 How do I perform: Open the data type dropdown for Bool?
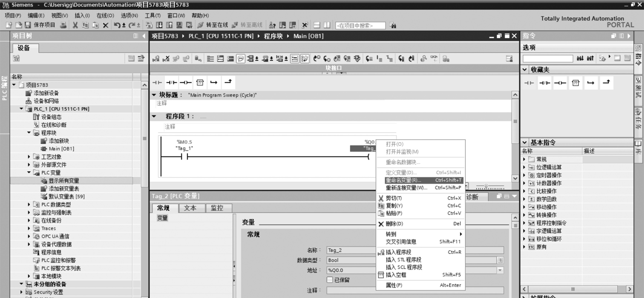coord(500,260)
